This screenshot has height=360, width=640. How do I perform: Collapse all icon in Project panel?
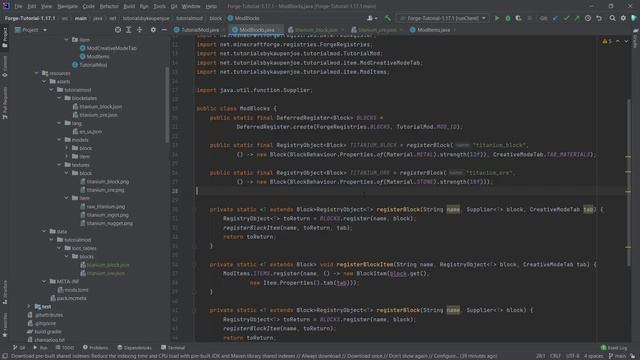(140, 30)
